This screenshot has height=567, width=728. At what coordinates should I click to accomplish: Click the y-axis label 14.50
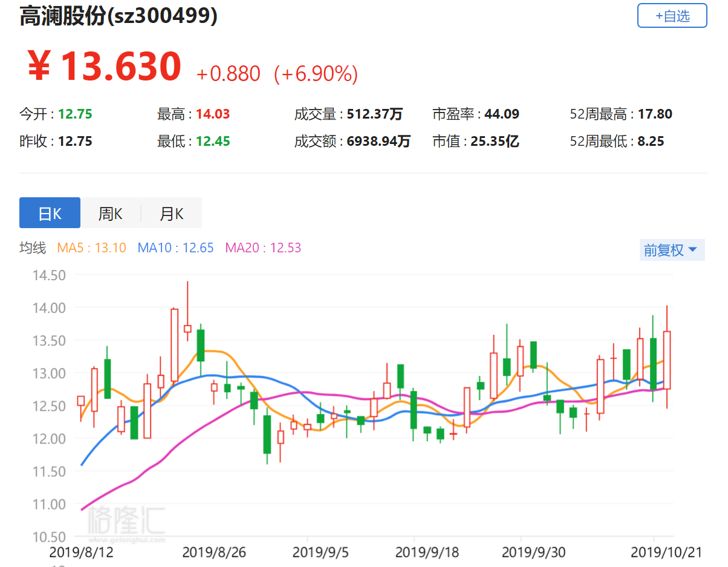point(48,275)
